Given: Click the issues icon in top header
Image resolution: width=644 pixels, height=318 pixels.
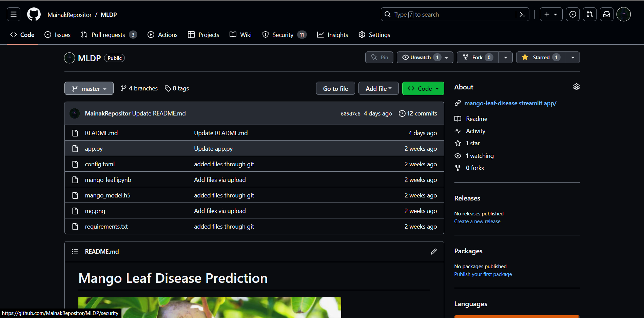Looking at the screenshot, I should coord(572,14).
